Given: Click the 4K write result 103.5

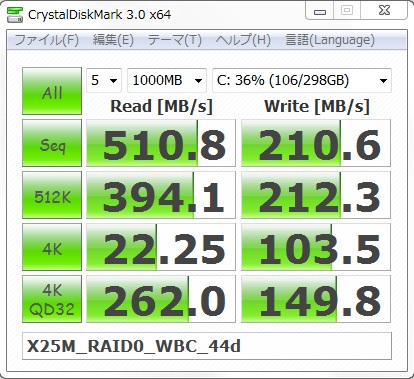Looking at the screenshot, I should (316, 247).
